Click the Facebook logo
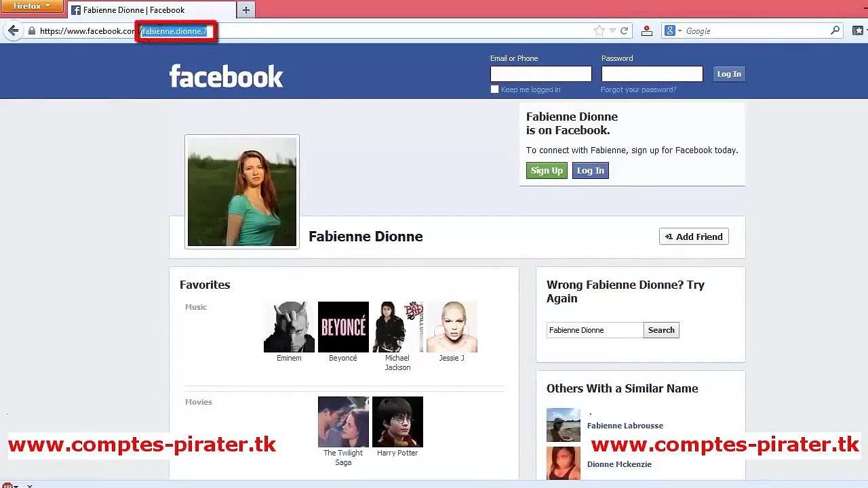The width and height of the screenshot is (868, 488). [x=226, y=76]
